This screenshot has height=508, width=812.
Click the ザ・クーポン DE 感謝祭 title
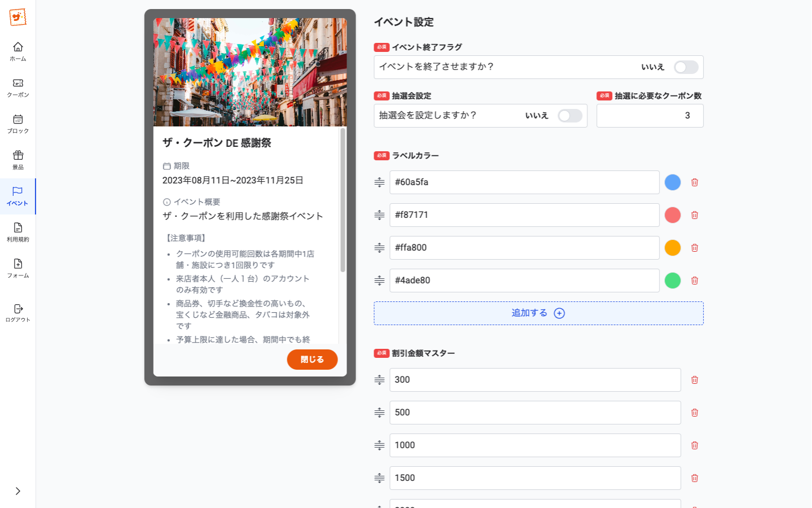click(217, 143)
